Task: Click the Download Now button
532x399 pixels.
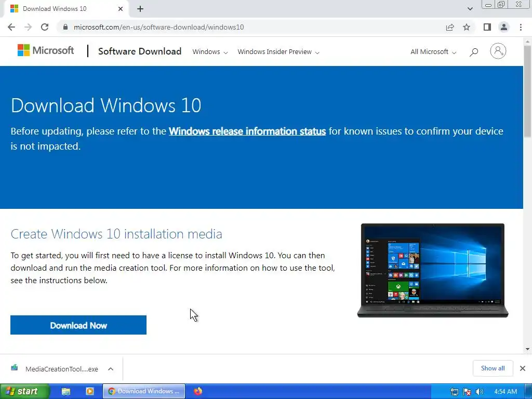Action: [78, 325]
